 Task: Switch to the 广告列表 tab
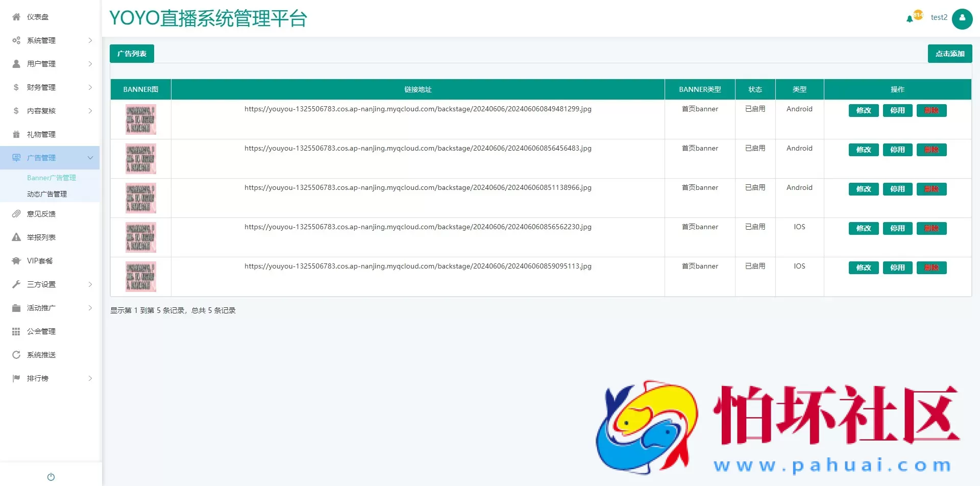point(132,54)
